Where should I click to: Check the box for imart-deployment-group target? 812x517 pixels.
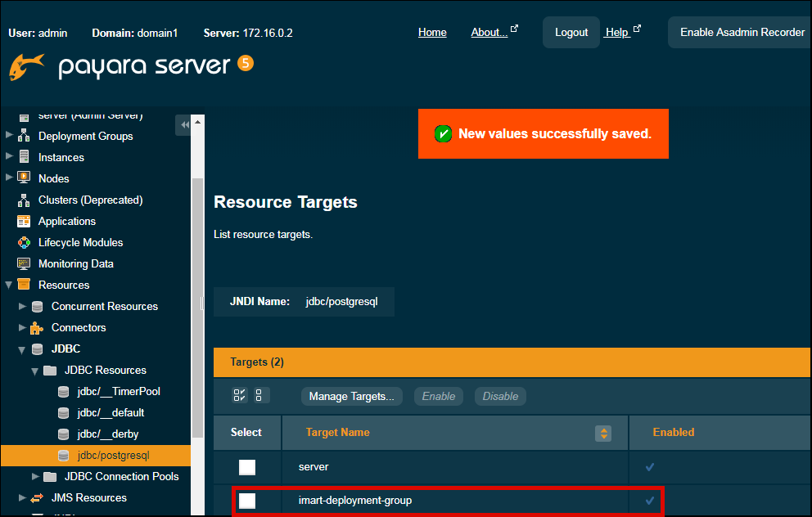pyautogui.click(x=246, y=501)
